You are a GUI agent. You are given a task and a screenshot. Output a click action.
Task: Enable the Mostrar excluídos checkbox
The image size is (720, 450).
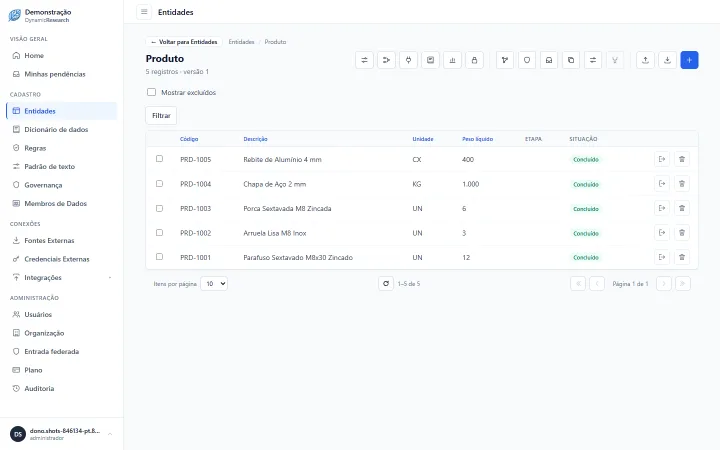coord(151,92)
